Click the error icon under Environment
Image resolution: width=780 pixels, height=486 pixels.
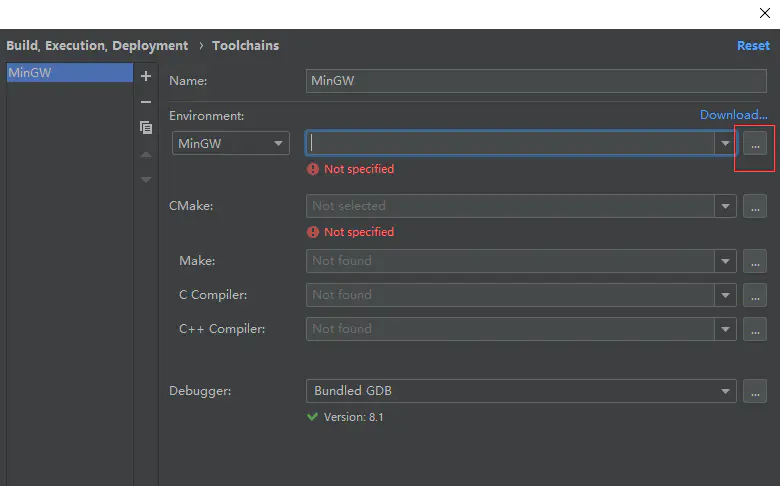313,169
